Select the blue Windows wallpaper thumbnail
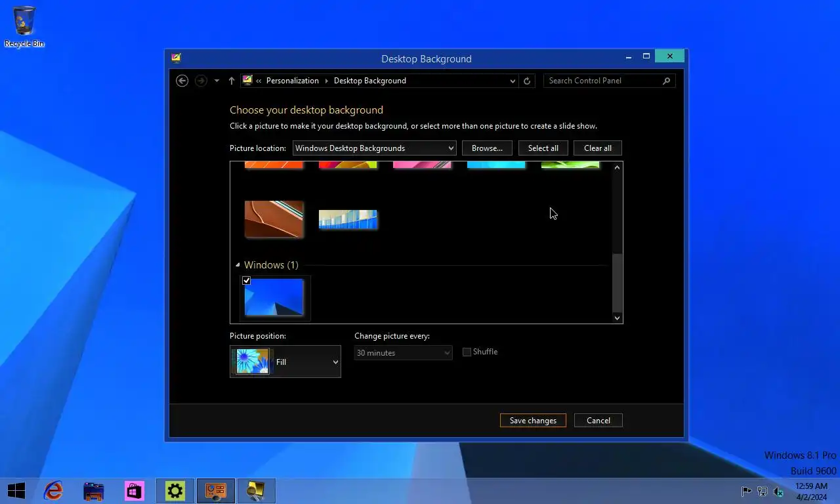Screen dimensions: 840x504 pyautogui.click(x=274, y=297)
